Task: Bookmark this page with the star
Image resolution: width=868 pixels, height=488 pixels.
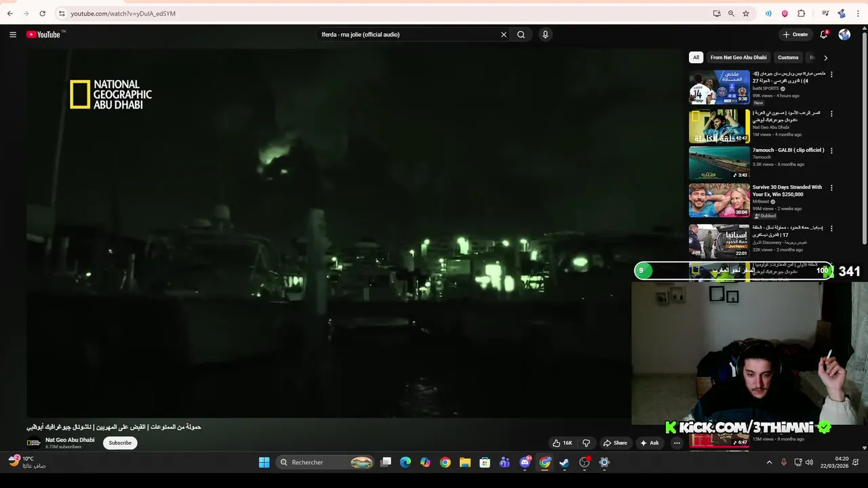Action: [x=746, y=14]
